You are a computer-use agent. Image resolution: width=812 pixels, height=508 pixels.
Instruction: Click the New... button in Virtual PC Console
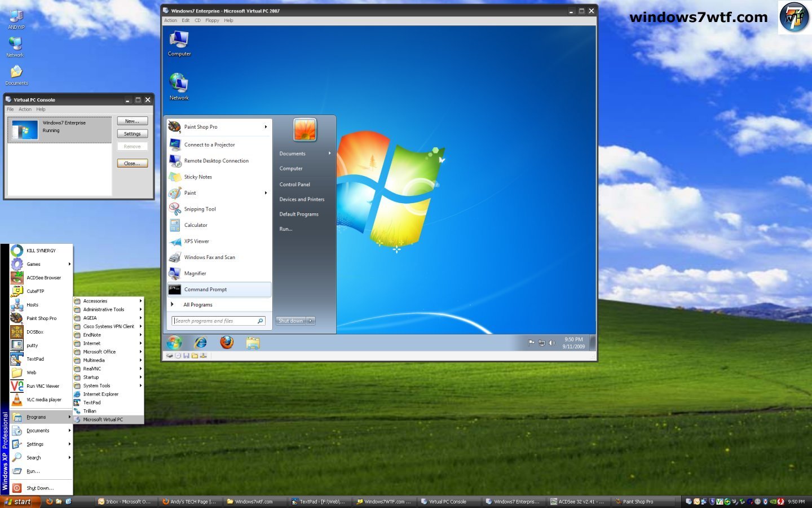(133, 121)
